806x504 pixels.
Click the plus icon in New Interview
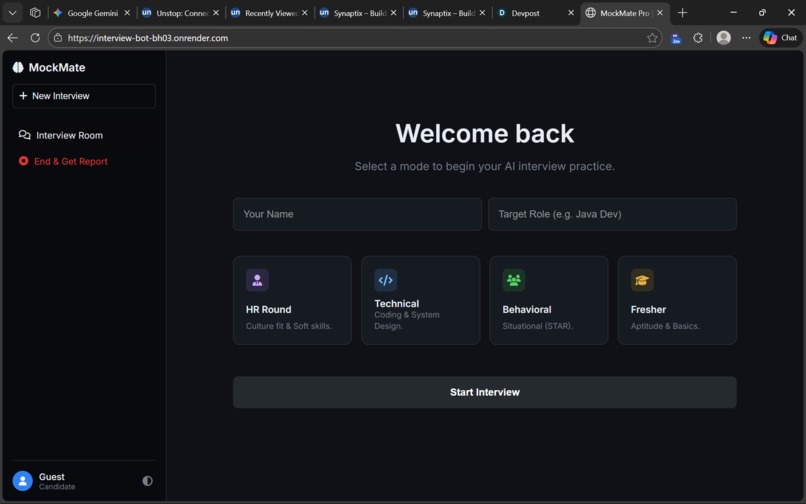tap(23, 96)
